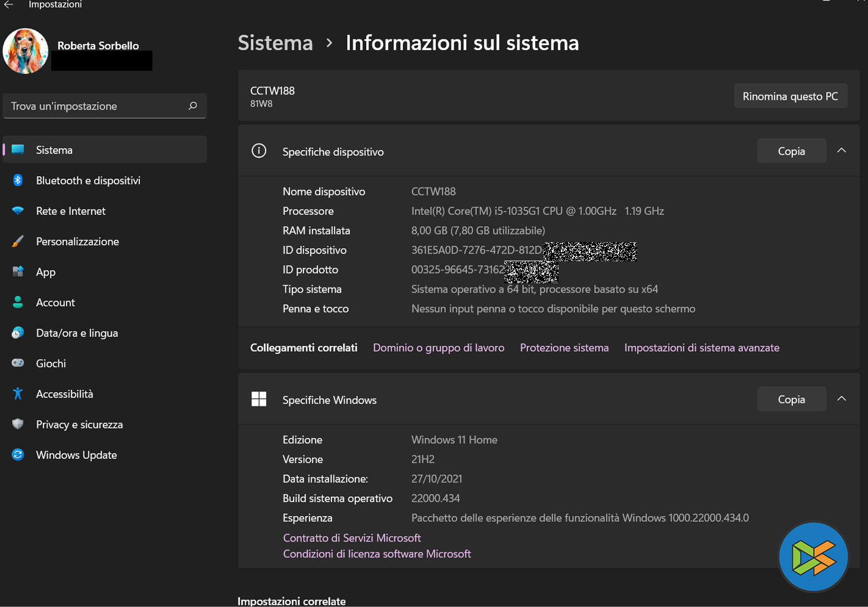Viewport: 868px width, 607px height.
Task: Click the search magnifier icon
Action: (x=192, y=106)
